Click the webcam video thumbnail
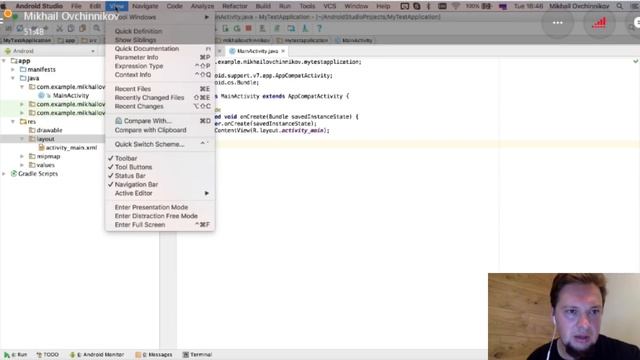 [564, 316]
